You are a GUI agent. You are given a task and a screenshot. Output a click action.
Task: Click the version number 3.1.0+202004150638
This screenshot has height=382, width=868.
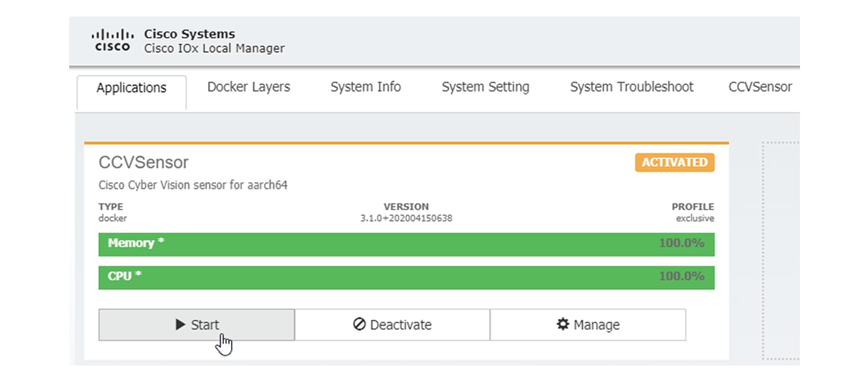[x=406, y=219]
